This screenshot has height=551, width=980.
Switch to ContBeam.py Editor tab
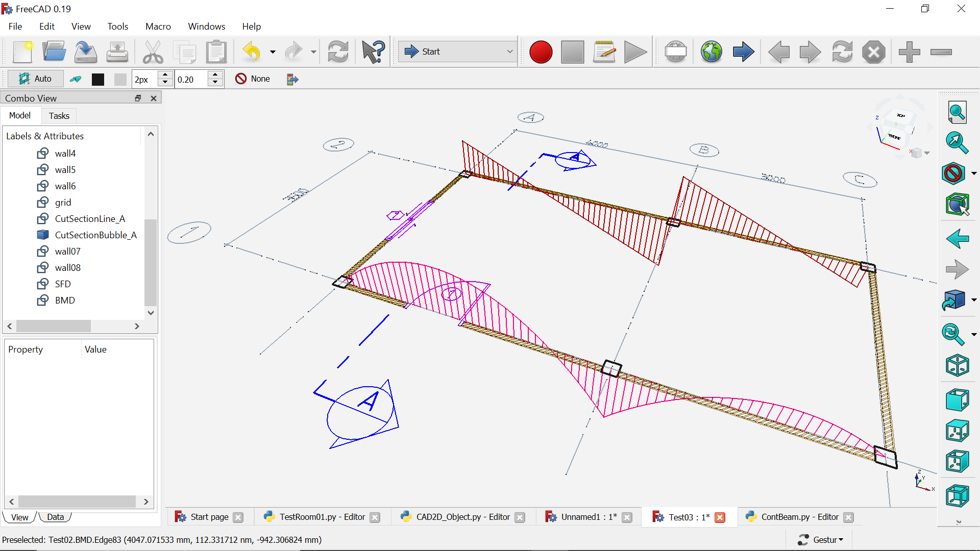coord(799,517)
